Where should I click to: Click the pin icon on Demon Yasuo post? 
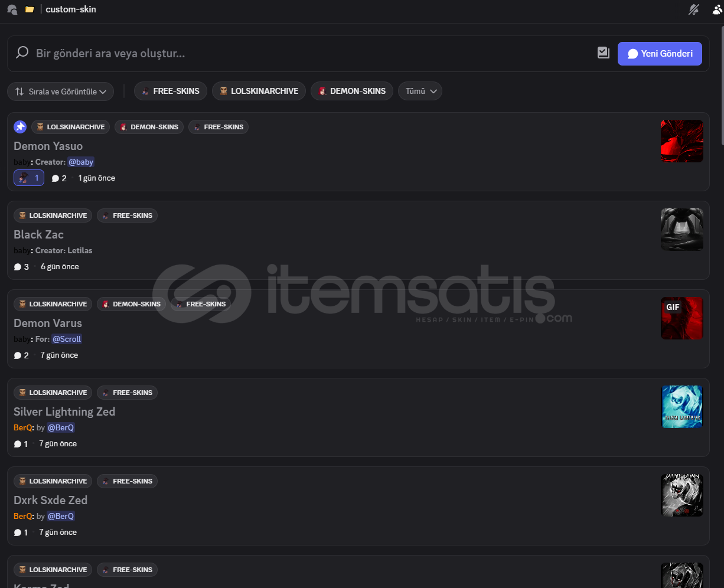tap(20, 127)
